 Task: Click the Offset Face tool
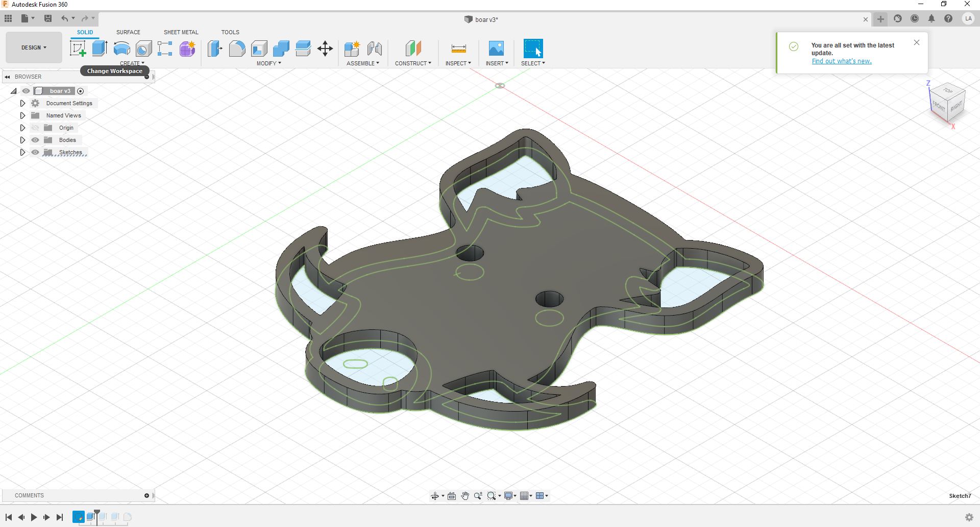tap(303, 49)
